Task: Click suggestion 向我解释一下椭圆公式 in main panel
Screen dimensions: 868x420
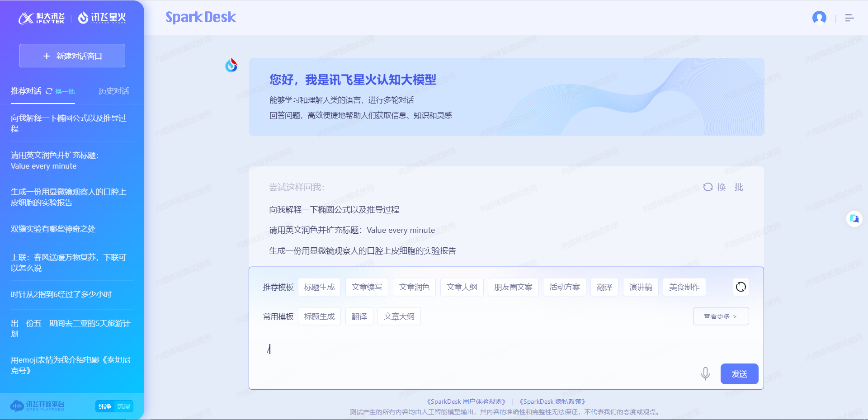Action: 334,210
